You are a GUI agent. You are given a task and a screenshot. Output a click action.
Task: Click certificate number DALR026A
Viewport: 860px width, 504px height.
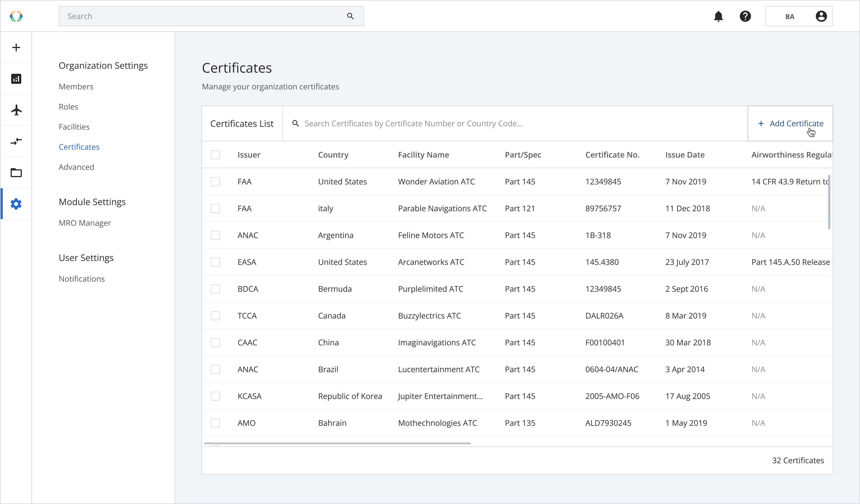pyautogui.click(x=604, y=316)
